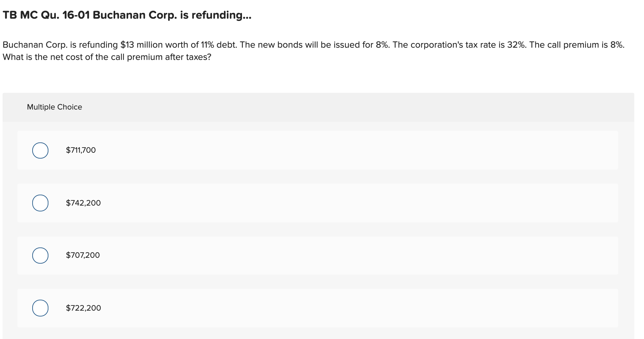Select the $711,700 radio button

coord(40,150)
